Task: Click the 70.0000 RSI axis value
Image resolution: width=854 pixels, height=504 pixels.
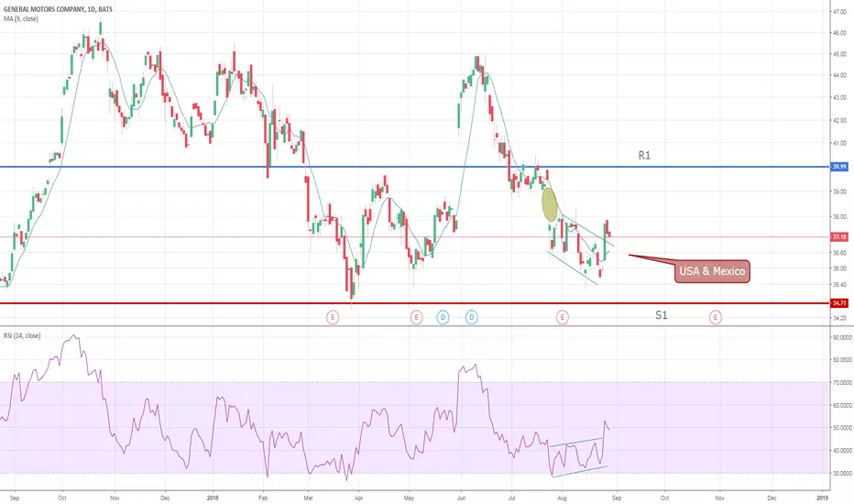Action: point(842,383)
